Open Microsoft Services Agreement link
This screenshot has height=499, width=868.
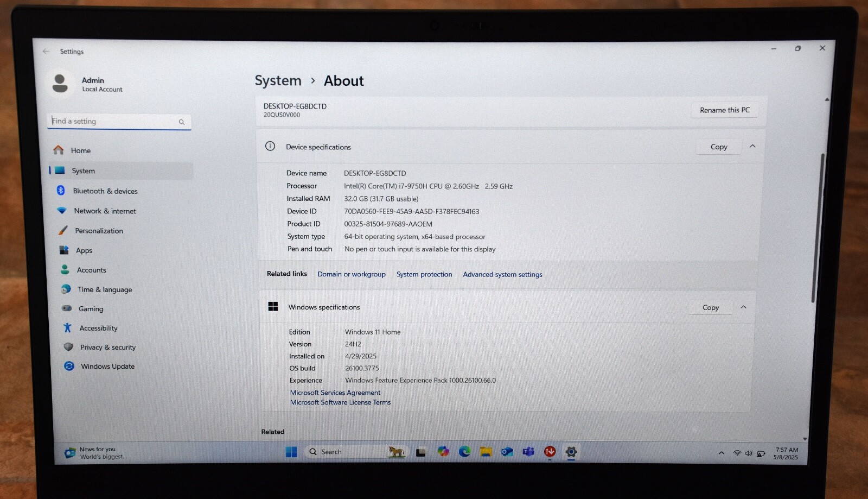click(335, 393)
